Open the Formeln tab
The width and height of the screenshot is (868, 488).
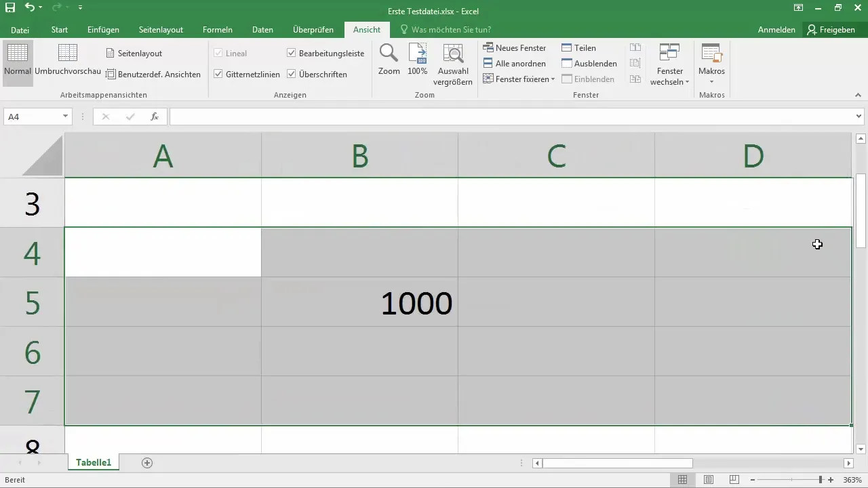(218, 30)
